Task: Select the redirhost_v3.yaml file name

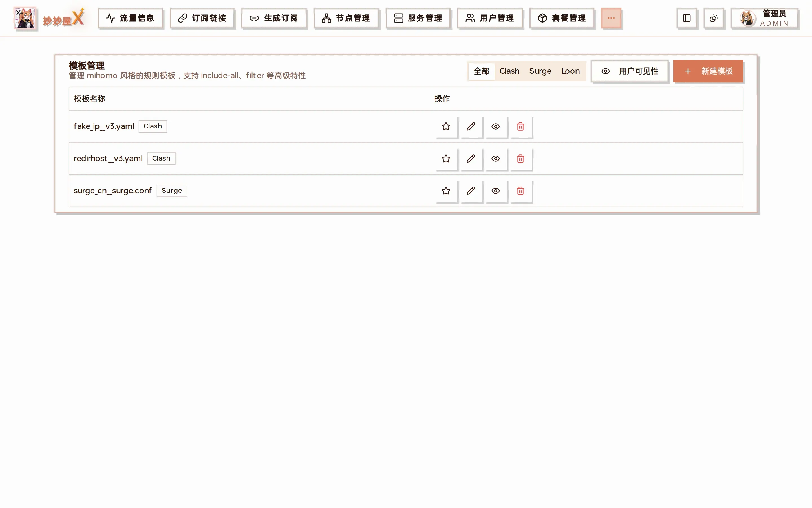Action: [108, 159]
